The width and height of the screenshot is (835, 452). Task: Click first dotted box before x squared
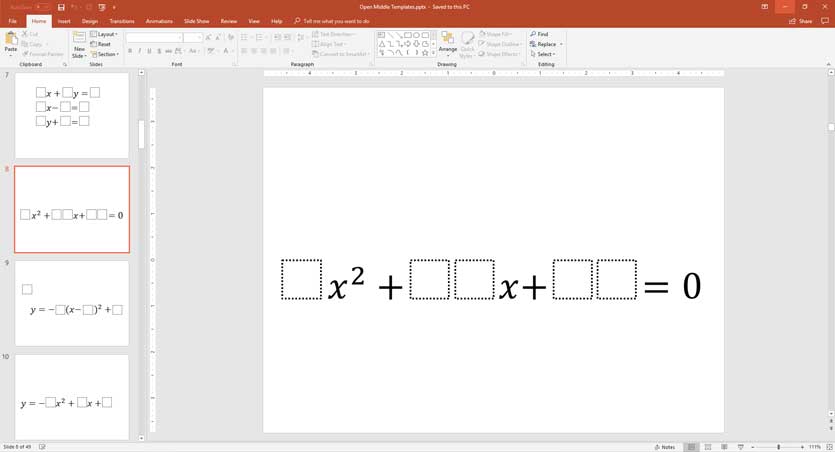click(301, 280)
